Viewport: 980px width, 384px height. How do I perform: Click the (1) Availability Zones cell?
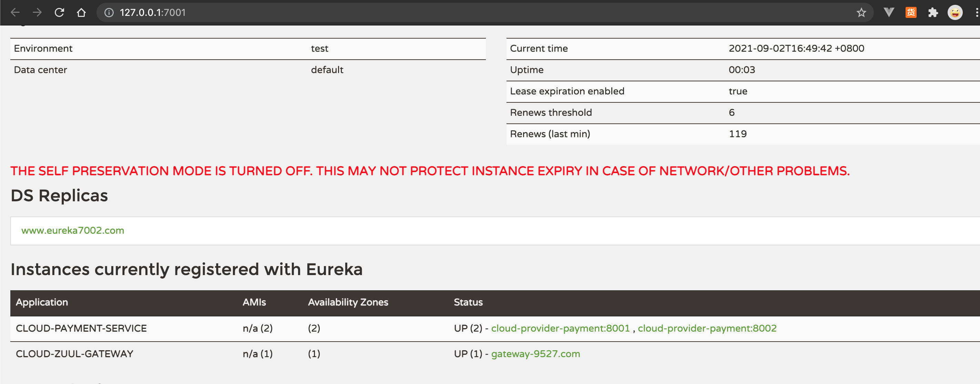[314, 354]
